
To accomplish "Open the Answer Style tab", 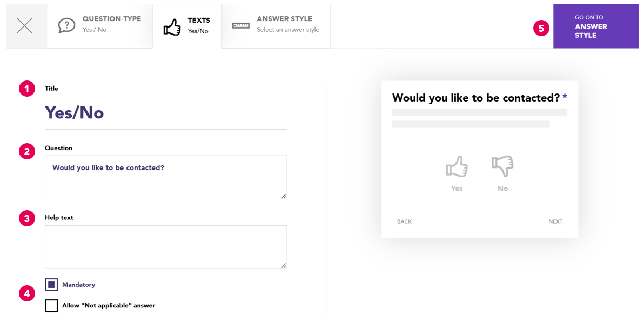I will click(x=276, y=26).
